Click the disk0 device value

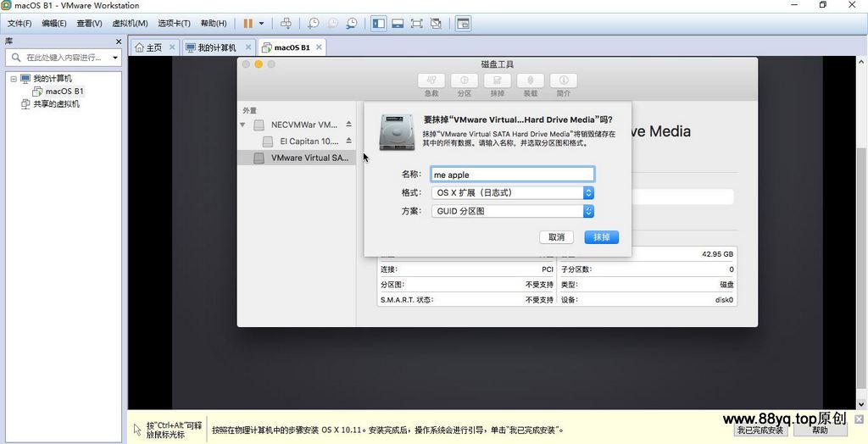click(724, 299)
